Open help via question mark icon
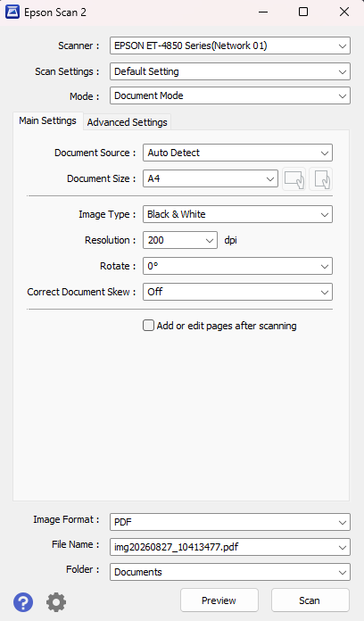This screenshot has width=364, height=621. [x=23, y=602]
